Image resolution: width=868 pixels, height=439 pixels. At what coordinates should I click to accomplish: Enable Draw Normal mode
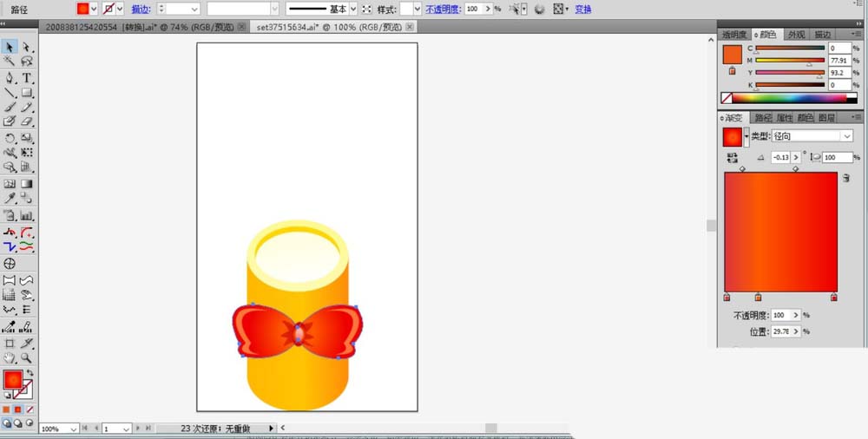coord(6,423)
